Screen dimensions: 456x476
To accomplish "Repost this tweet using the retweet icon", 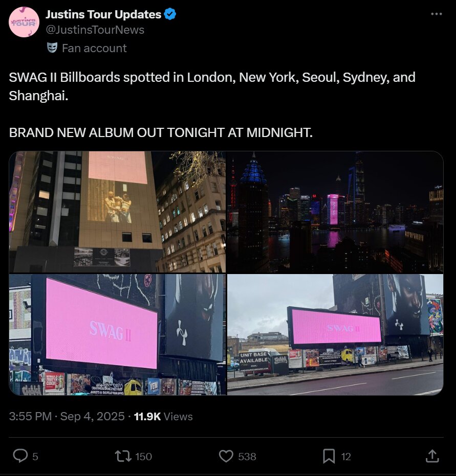I will click(123, 456).
